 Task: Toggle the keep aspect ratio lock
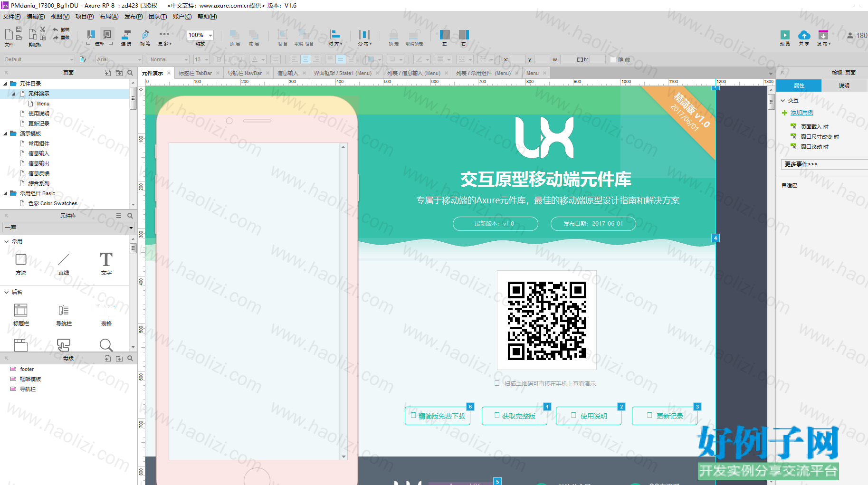coord(580,59)
